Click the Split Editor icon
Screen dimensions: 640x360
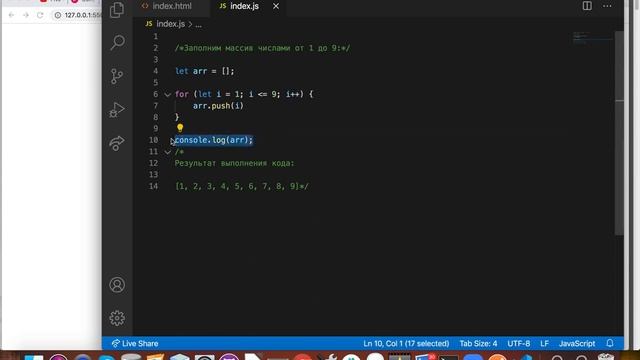click(x=587, y=6)
